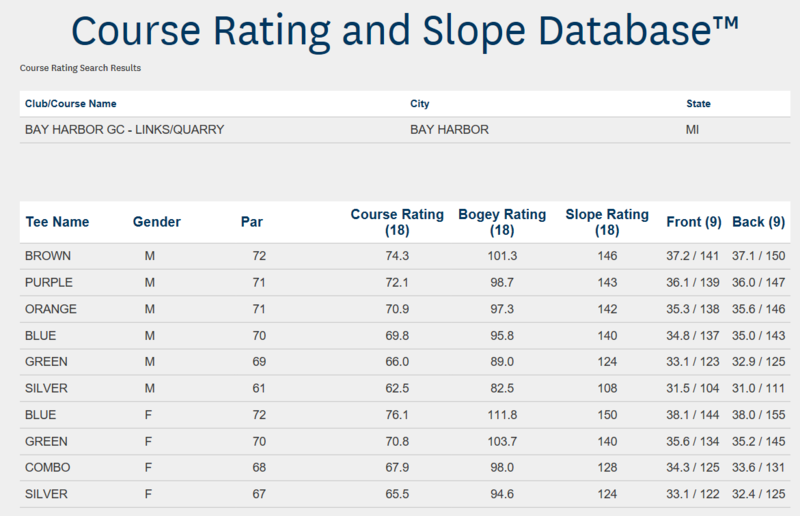Click the Course Rating Search Results label
Screen dimensions: 800x516
[x=80, y=69]
